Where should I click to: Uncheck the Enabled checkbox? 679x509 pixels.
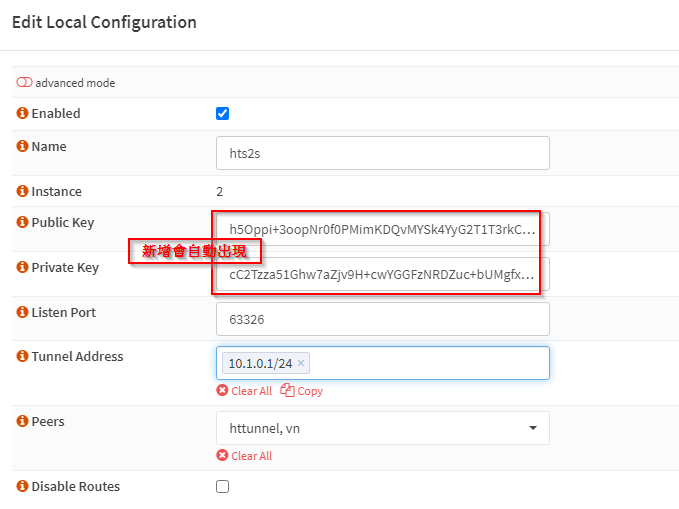[223, 113]
